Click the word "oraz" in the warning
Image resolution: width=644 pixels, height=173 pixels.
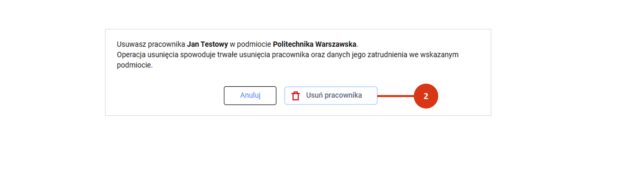tap(318, 55)
